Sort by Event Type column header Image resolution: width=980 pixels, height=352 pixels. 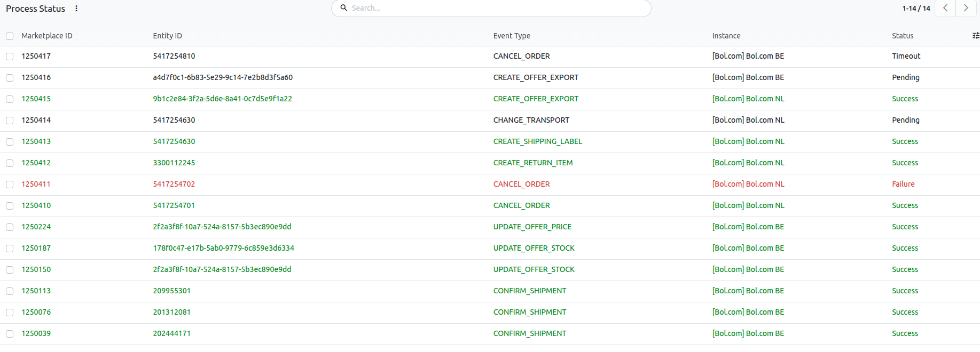click(512, 36)
